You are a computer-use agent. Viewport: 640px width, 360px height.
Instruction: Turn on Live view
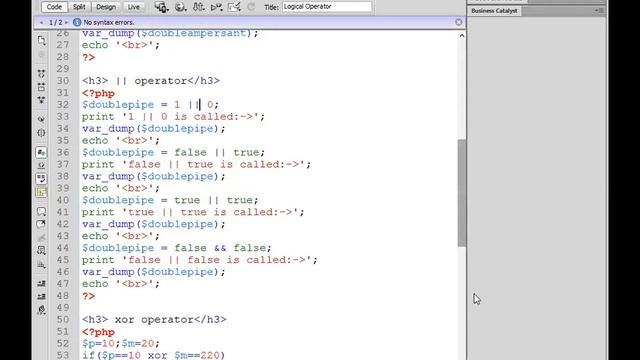pos(133,7)
